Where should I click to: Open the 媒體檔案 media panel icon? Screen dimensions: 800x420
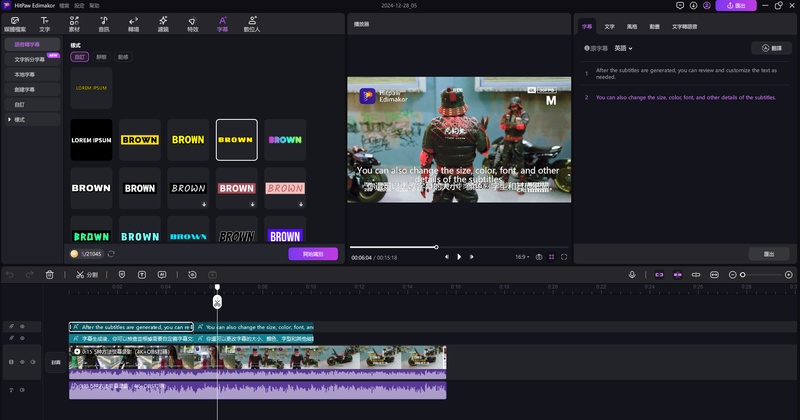tap(14, 23)
